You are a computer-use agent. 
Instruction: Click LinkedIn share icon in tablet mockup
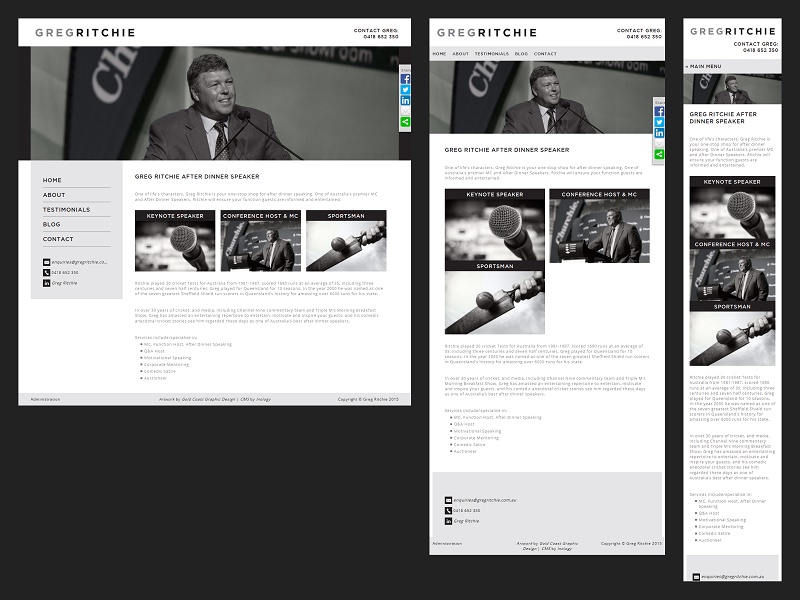click(660, 132)
